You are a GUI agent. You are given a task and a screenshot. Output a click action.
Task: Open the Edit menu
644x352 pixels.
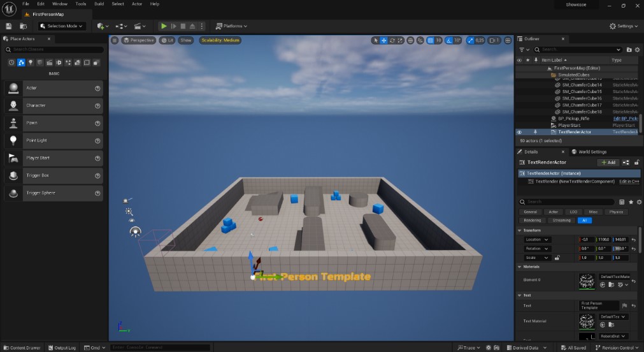41,4
